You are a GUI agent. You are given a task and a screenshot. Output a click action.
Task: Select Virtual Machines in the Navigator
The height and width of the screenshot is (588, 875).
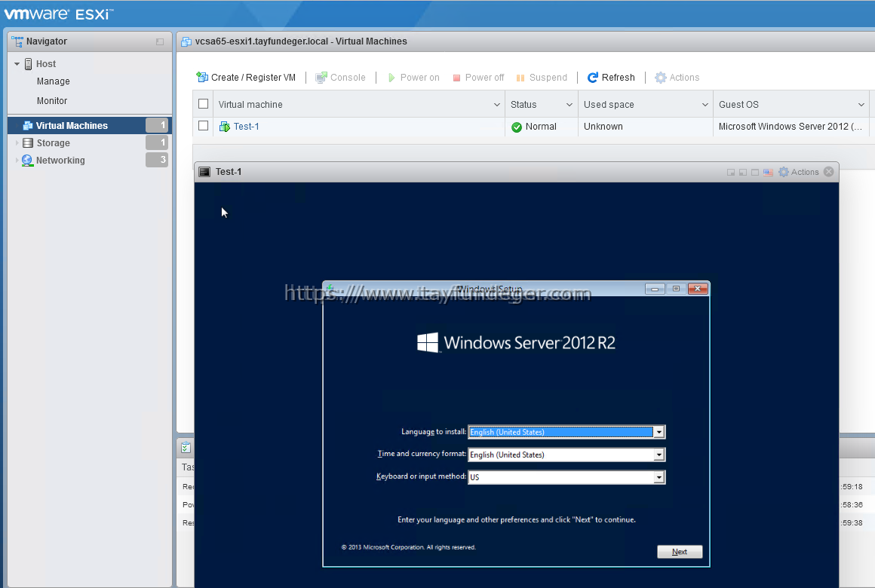[89, 126]
